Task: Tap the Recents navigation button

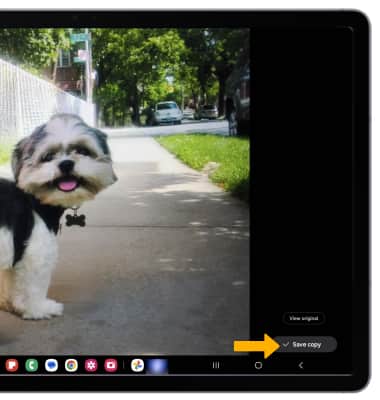Action: (216, 365)
